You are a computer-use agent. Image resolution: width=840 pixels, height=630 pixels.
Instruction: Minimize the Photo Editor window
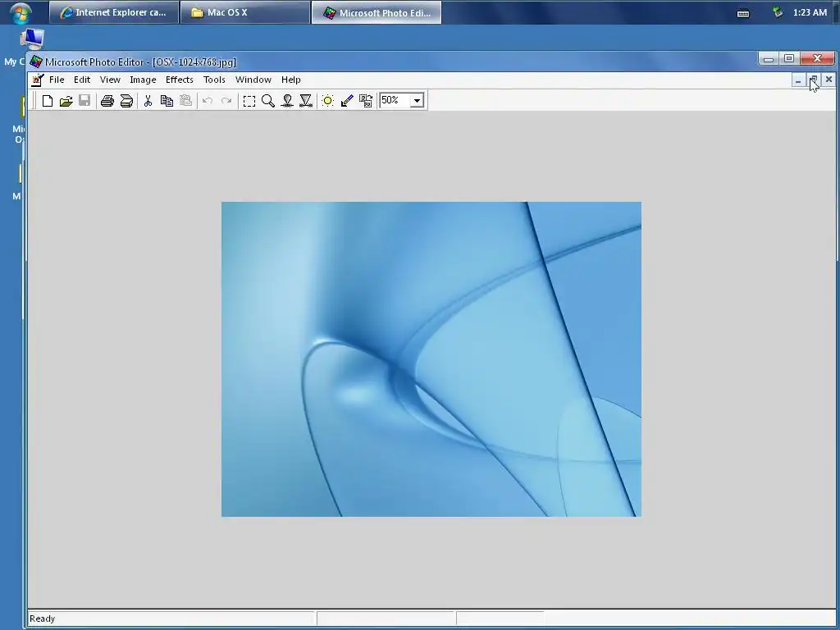coord(768,58)
